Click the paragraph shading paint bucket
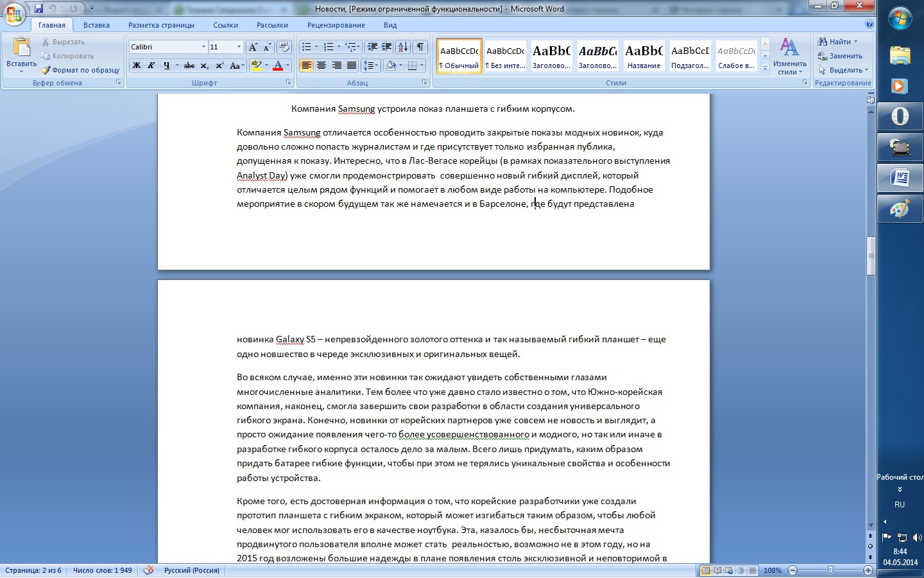The width and height of the screenshot is (924, 578). [390, 66]
